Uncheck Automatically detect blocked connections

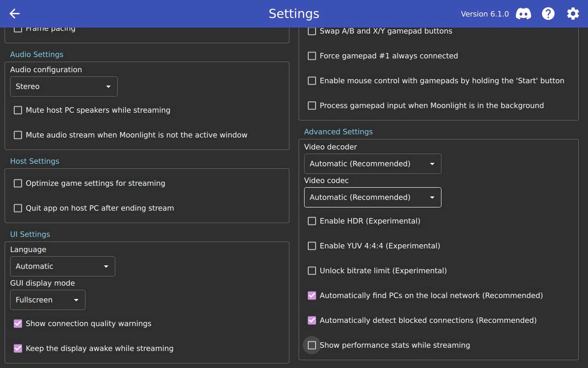312,321
